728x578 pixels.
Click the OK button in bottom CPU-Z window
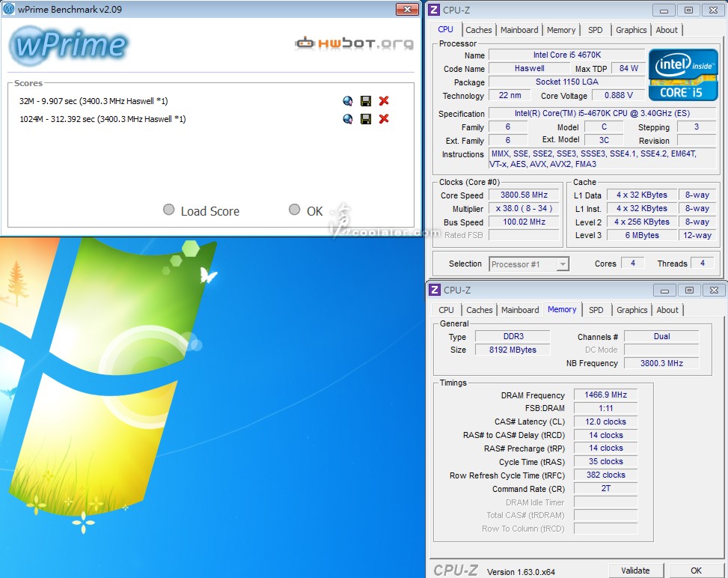[696, 571]
